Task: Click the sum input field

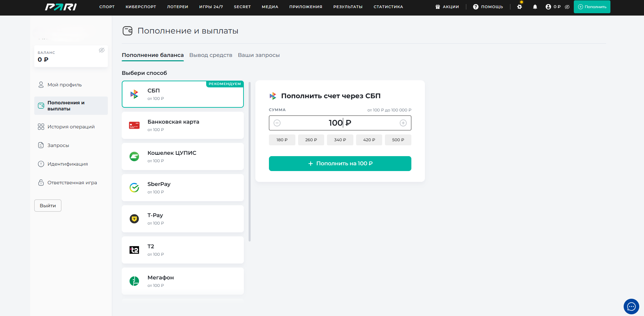Action: click(x=339, y=123)
